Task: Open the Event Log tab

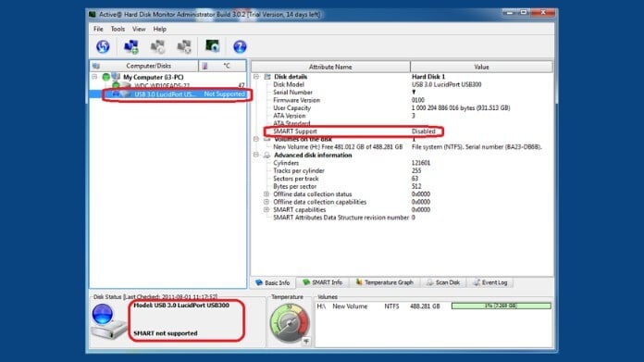Action: point(490,282)
